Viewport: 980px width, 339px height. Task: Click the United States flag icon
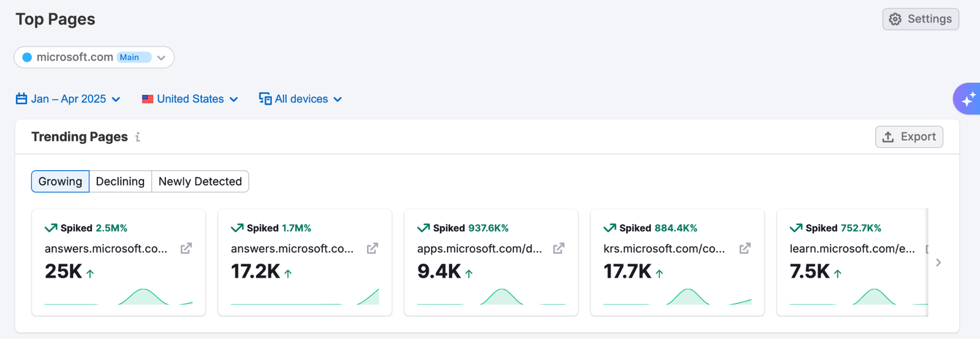pos(148,99)
